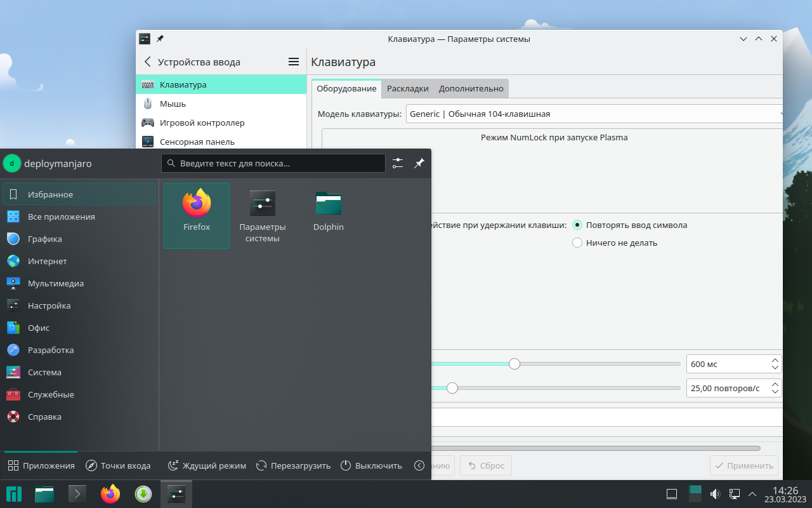Select Мышь in the settings sidebar
Screen dimensions: 812x508
point(221,104)
